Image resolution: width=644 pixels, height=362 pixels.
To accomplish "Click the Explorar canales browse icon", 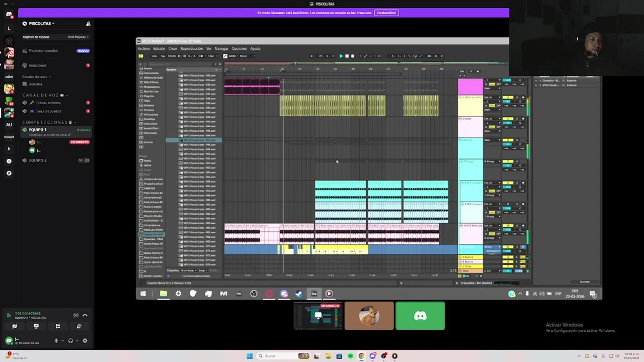I will (x=25, y=51).
